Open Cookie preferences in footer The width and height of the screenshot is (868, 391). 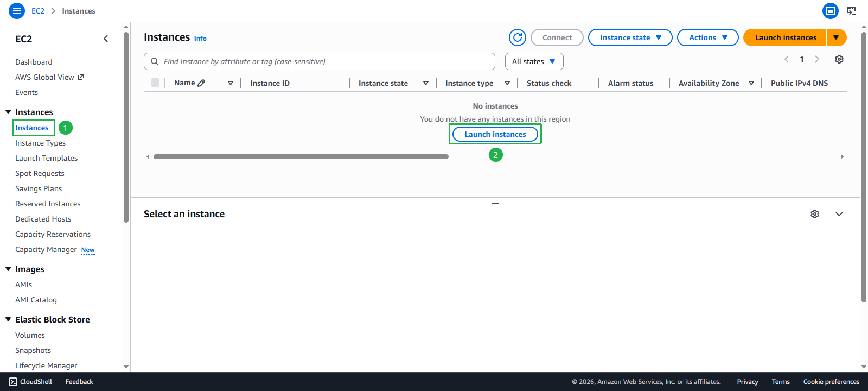(x=831, y=382)
